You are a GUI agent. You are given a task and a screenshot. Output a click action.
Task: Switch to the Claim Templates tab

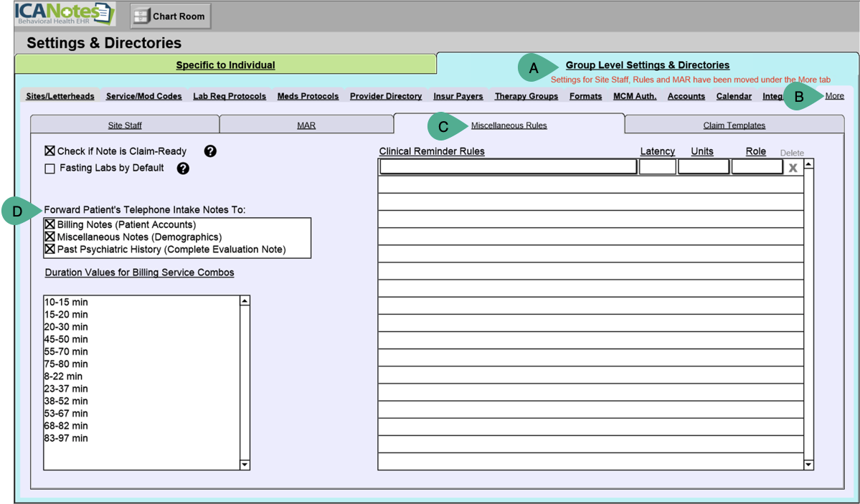click(x=734, y=125)
